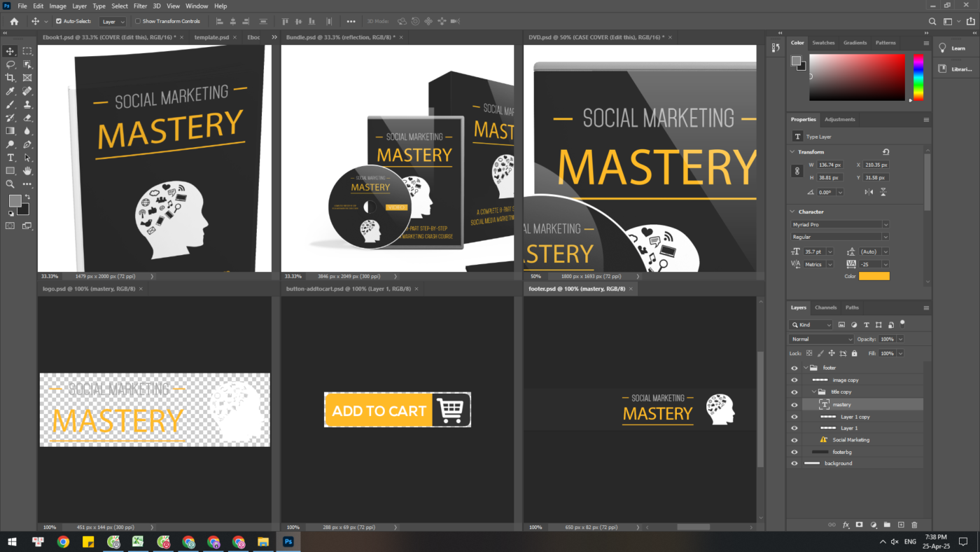Screen dimensions: 980x552
Task: Click the foreground color in tools panel
Action: tap(15, 201)
